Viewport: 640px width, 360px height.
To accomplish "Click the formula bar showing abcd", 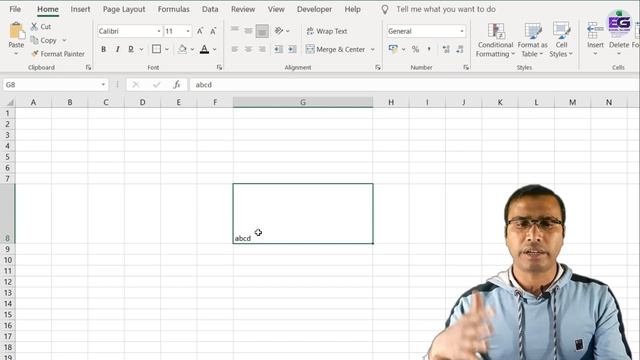I will 414,84.
